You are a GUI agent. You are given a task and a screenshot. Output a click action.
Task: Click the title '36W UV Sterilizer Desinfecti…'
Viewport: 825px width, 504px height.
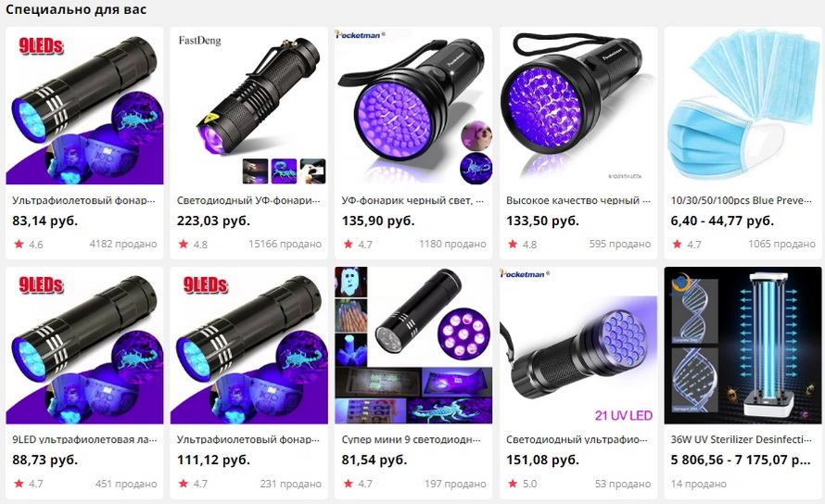[742, 439]
